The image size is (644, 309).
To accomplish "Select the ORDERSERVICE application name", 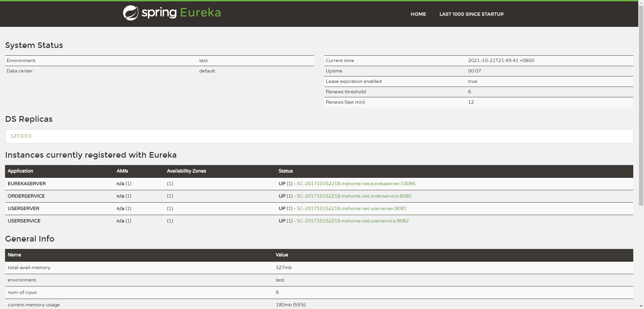I will (26, 196).
